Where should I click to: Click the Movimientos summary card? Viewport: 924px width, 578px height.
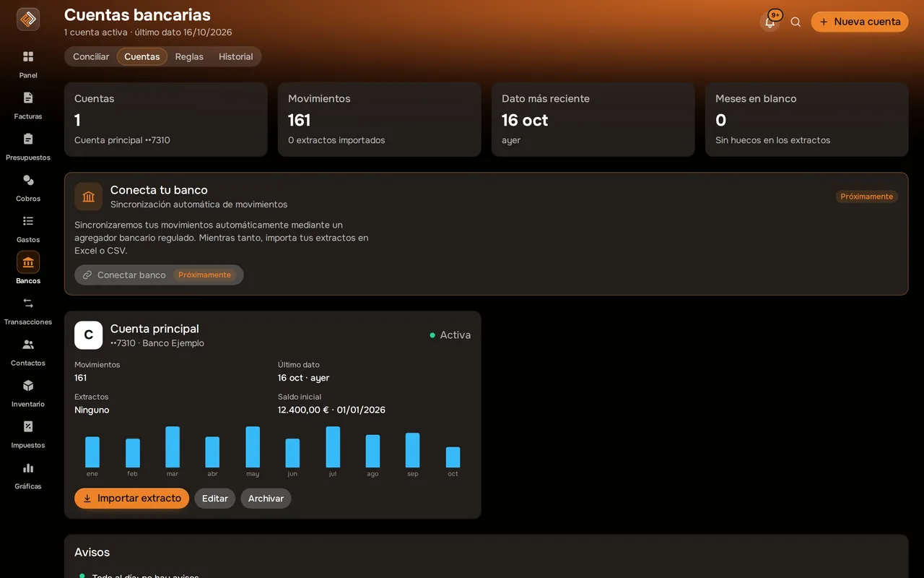click(380, 119)
